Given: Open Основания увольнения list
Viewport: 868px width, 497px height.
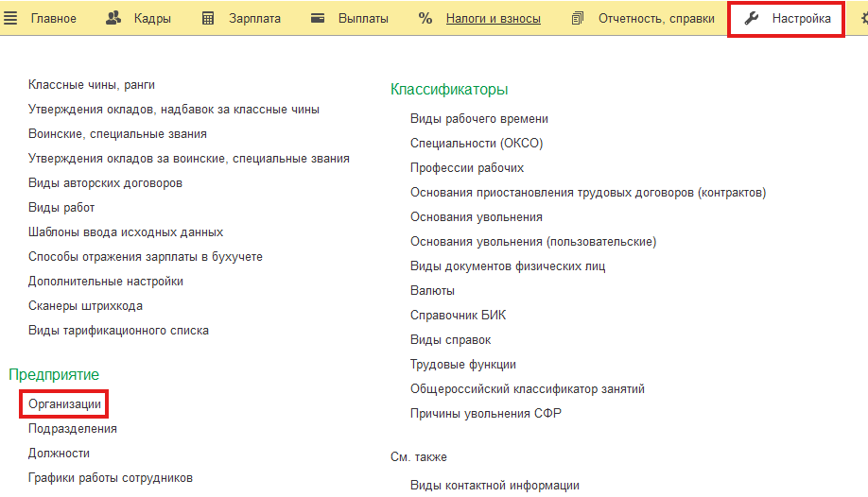Looking at the screenshot, I should pyautogui.click(x=476, y=217).
